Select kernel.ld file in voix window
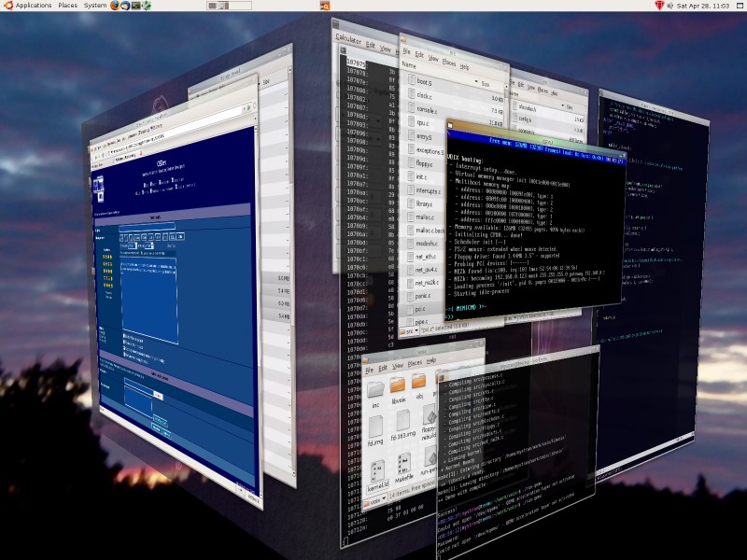 point(377,476)
